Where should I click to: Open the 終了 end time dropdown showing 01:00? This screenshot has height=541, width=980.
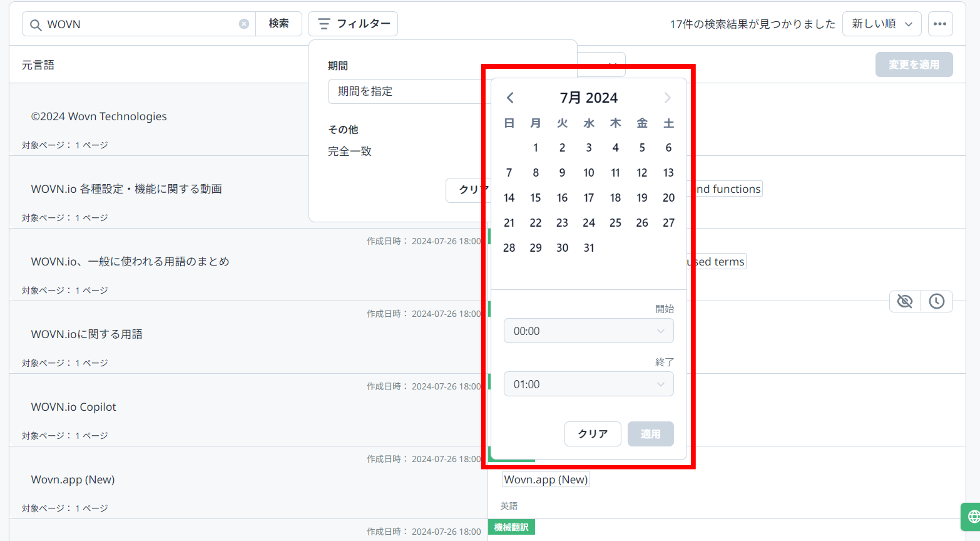tap(588, 384)
